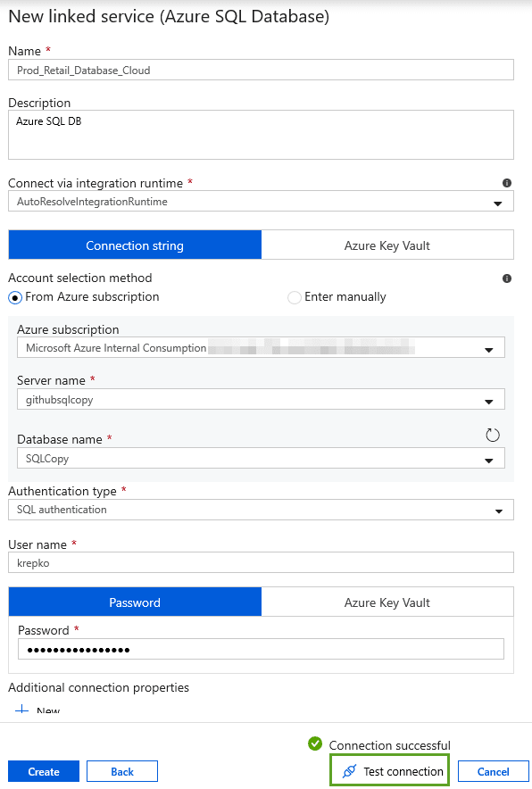
Task: Open Azure Key Vault tab in password section
Action: tap(387, 602)
